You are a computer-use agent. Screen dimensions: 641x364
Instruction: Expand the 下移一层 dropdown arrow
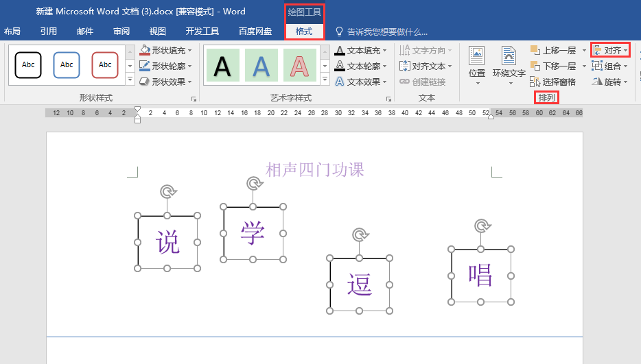point(584,66)
